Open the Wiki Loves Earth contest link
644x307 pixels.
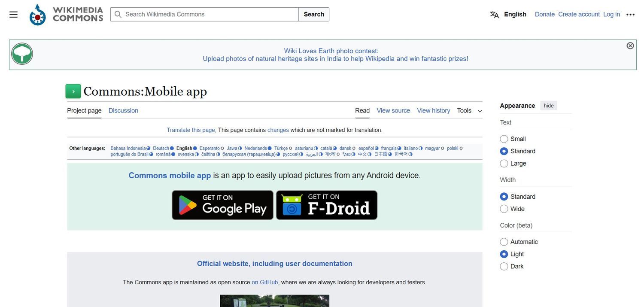335,55
